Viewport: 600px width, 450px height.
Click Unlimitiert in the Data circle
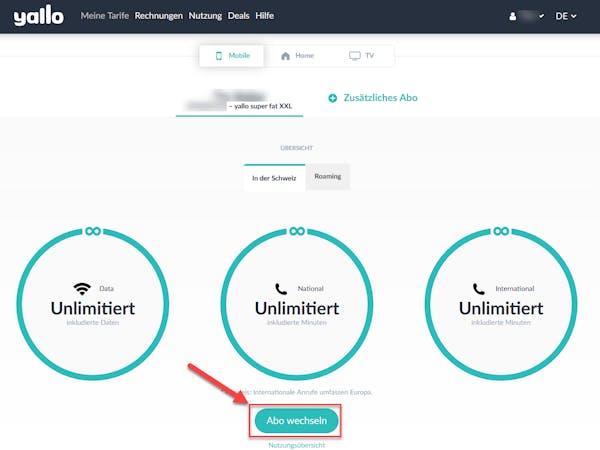tap(93, 308)
